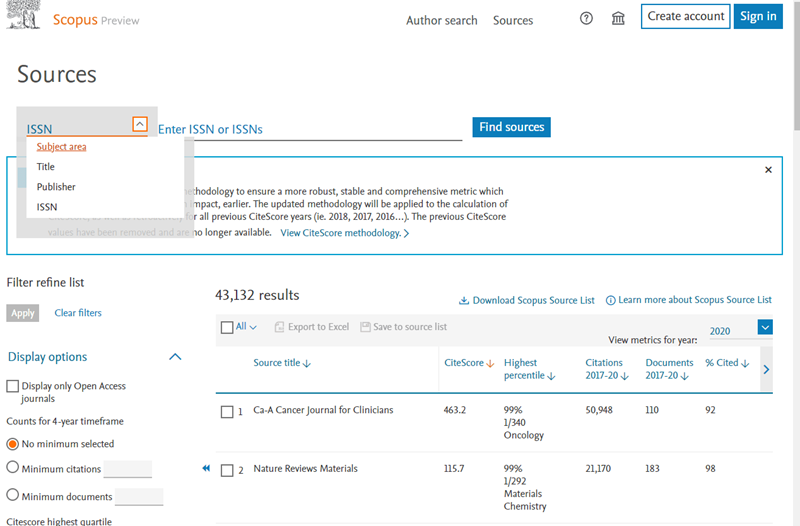Click the Enter ISSN or ISSNs field
This screenshot has width=800, height=526.
tap(310, 130)
